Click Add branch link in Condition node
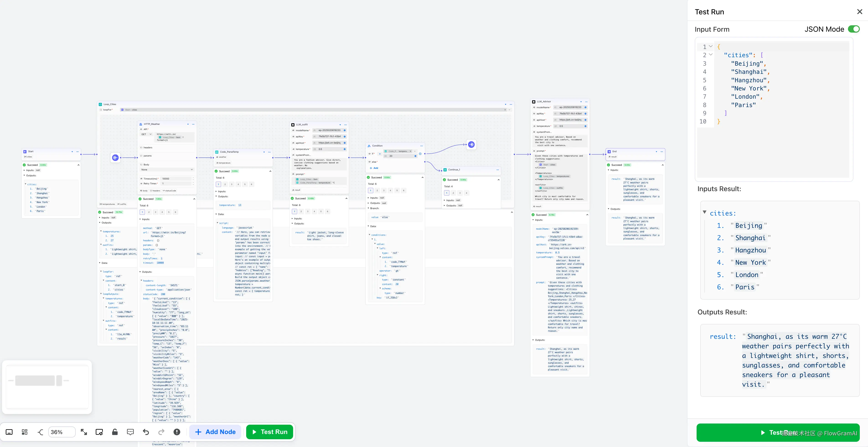Screen dimensions: 868x447 click(374, 168)
